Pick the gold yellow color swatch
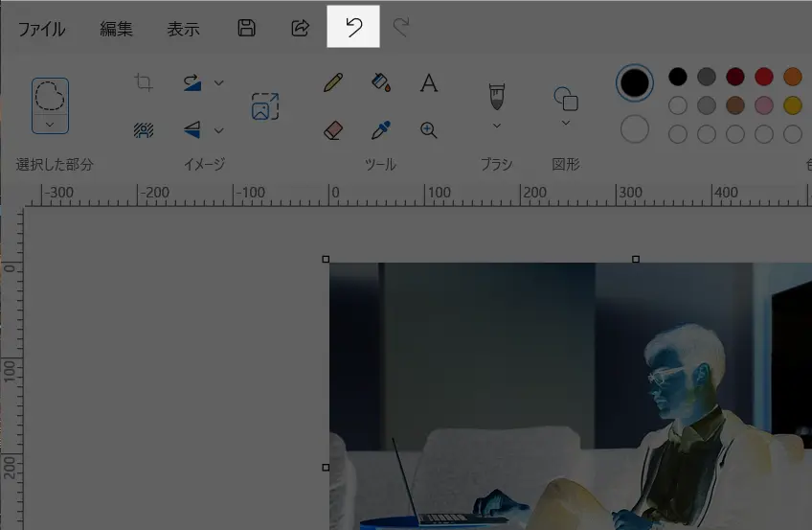 click(793, 105)
